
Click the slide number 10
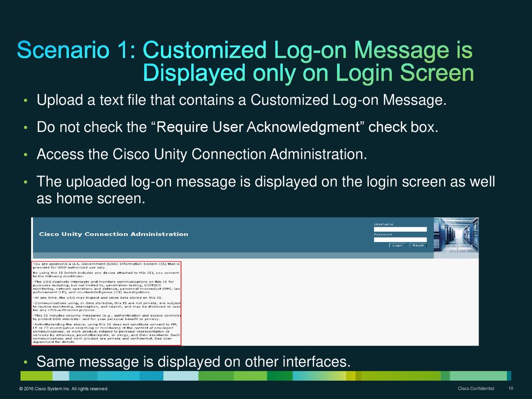pos(511,389)
